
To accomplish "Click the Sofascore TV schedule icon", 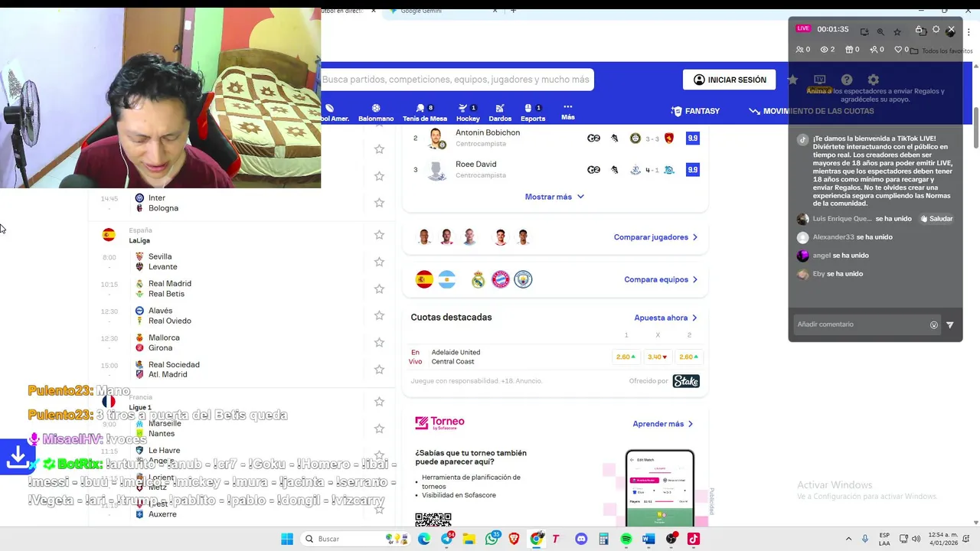I will 819,80.
